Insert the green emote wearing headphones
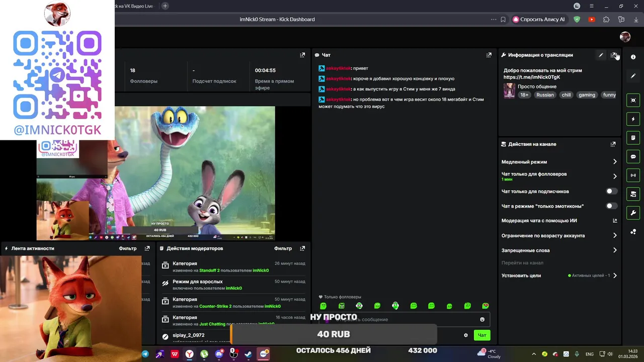 [395, 306]
